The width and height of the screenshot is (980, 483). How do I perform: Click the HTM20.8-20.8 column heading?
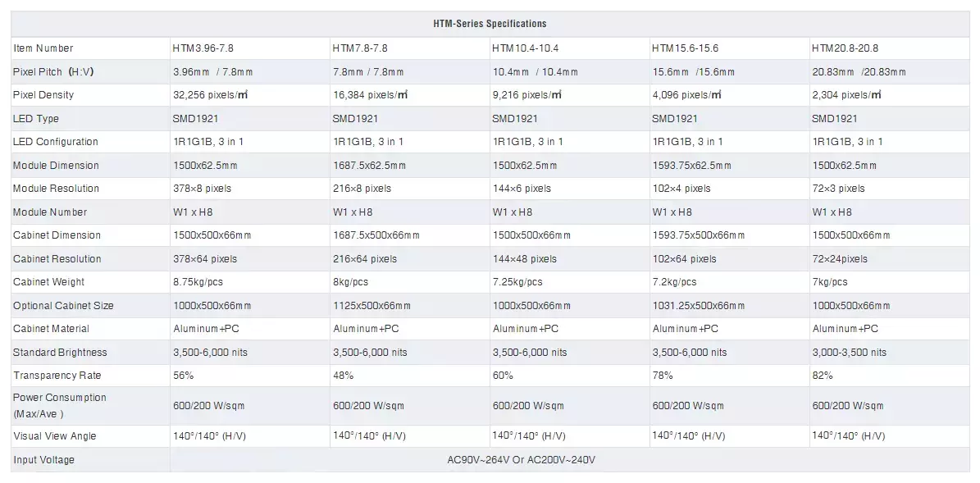(889, 48)
